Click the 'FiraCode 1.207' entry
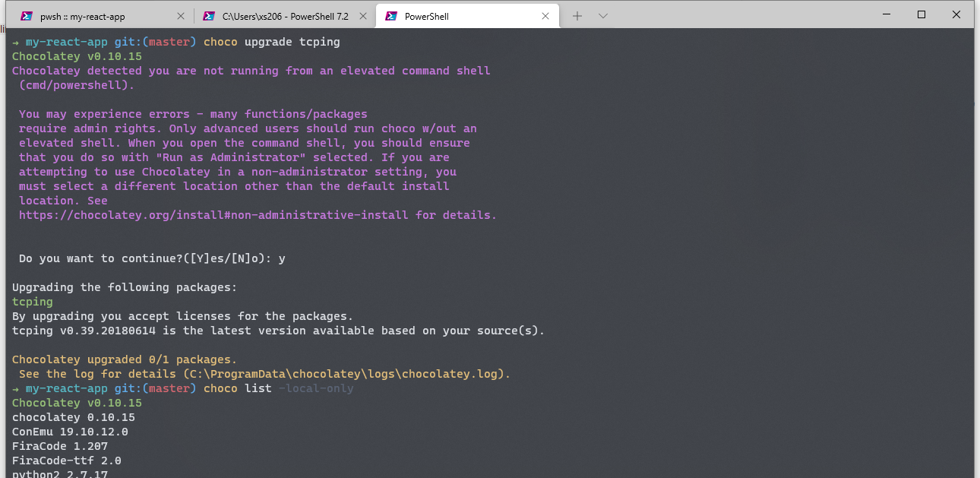Screen dimensions: 980x478 coord(60,446)
